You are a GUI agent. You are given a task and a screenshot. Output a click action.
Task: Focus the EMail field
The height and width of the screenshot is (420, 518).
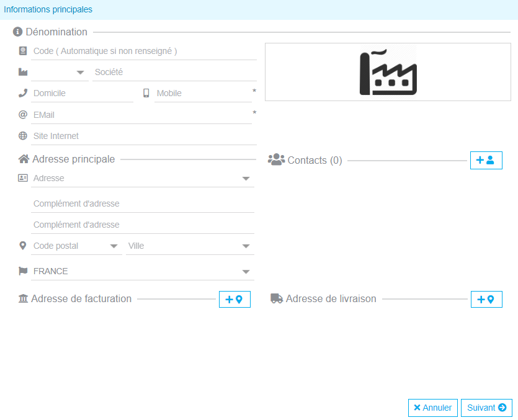pos(141,115)
